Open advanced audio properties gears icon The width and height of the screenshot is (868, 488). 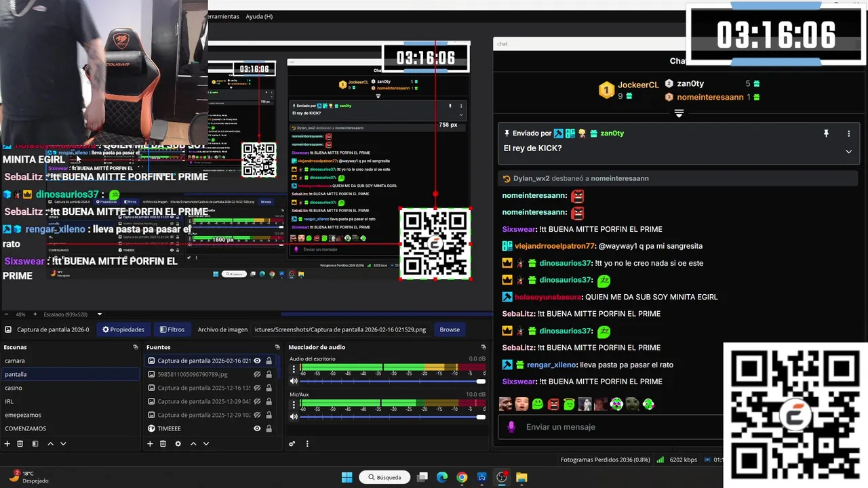point(292,444)
